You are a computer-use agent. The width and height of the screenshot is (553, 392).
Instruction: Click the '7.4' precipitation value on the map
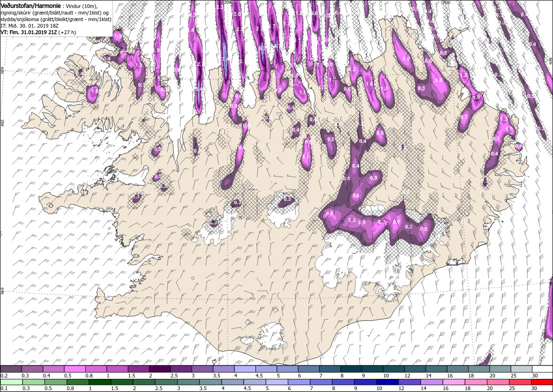[x=224, y=59]
